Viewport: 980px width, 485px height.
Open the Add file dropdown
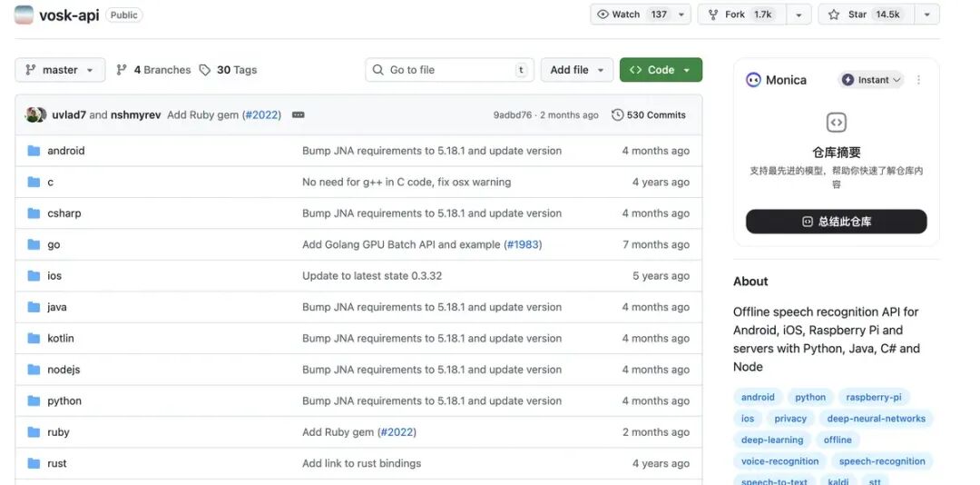[x=577, y=70]
